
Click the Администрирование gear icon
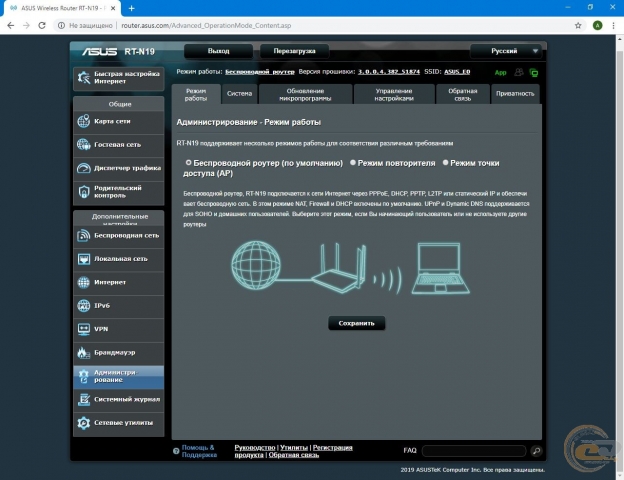pyautogui.click(x=84, y=376)
